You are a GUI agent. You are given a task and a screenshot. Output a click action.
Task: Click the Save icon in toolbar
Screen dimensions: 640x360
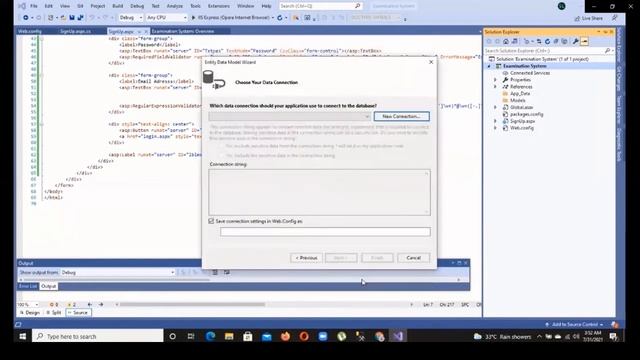(x=72, y=18)
